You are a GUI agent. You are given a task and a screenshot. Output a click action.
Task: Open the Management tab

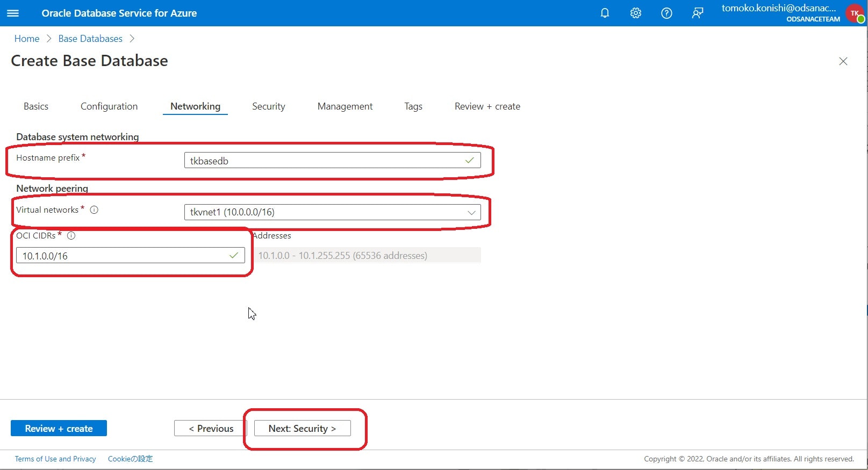click(x=345, y=106)
